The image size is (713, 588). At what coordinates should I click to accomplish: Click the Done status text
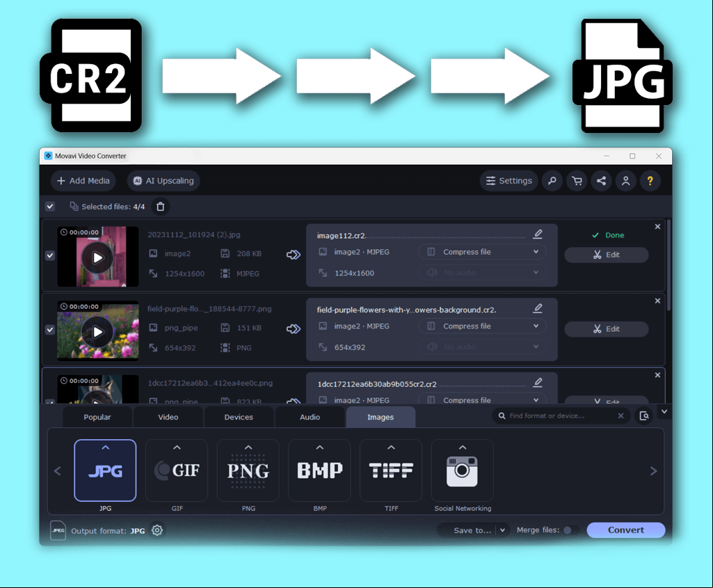point(614,235)
